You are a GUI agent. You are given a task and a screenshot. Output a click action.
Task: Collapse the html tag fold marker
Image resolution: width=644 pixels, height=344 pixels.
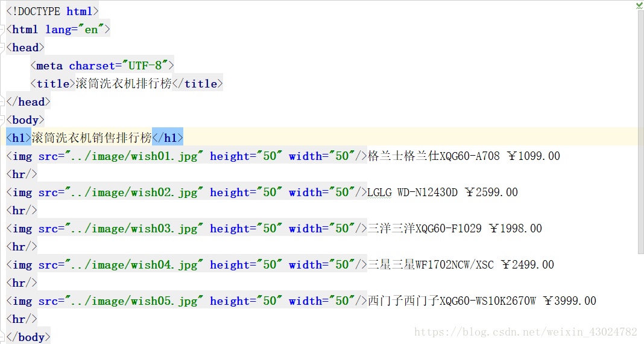tap(2, 30)
